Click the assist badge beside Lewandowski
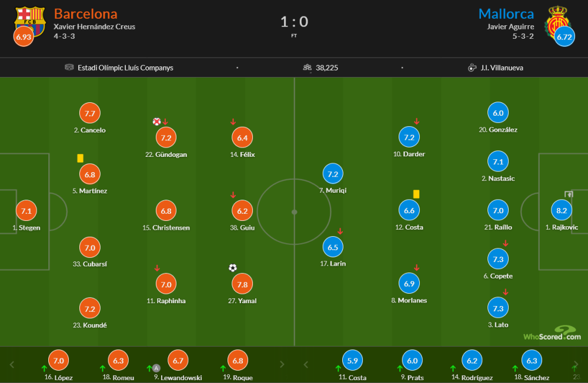The image size is (588, 383). pos(156,368)
